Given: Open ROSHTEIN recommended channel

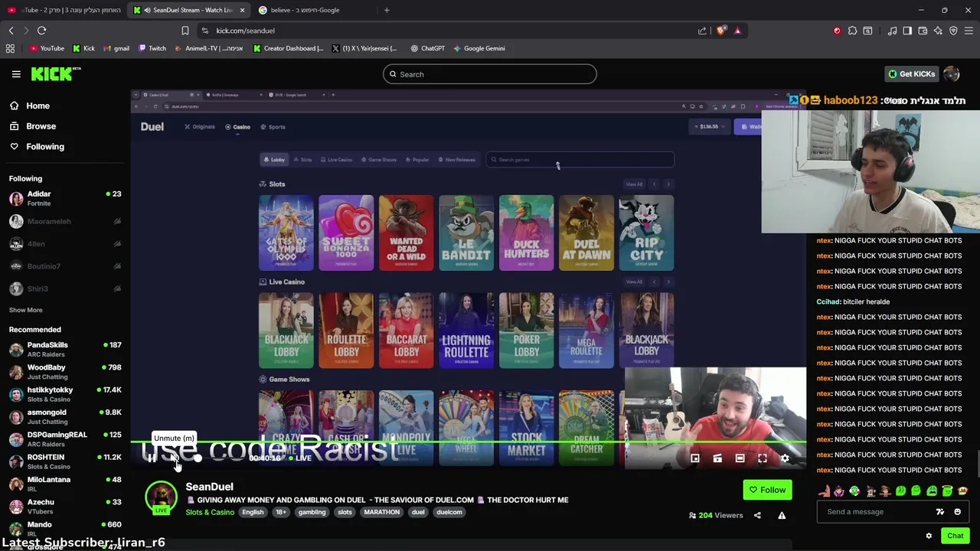Looking at the screenshot, I should pyautogui.click(x=65, y=461).
